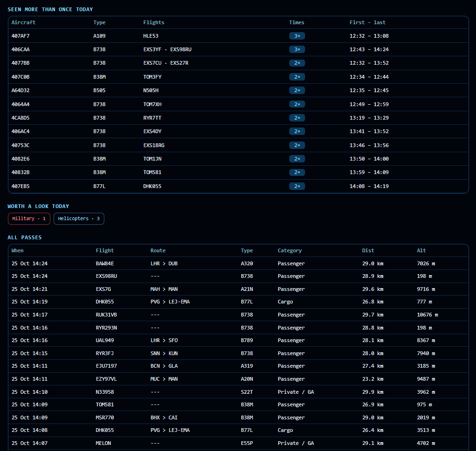Click type E55P cell
The image size is (476, 451).
click(x=247, y=443)
